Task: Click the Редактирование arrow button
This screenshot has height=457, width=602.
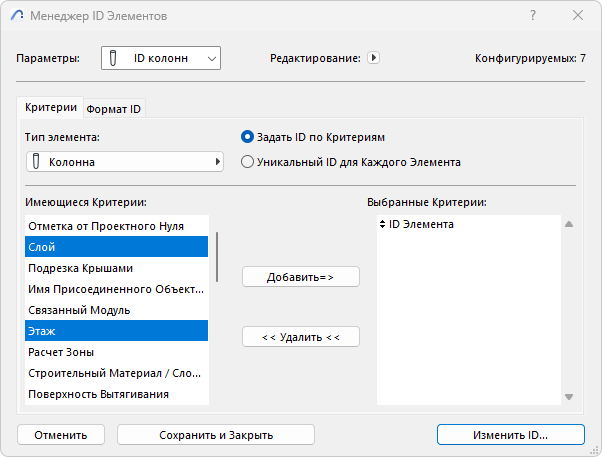Action: click(374, 59)
